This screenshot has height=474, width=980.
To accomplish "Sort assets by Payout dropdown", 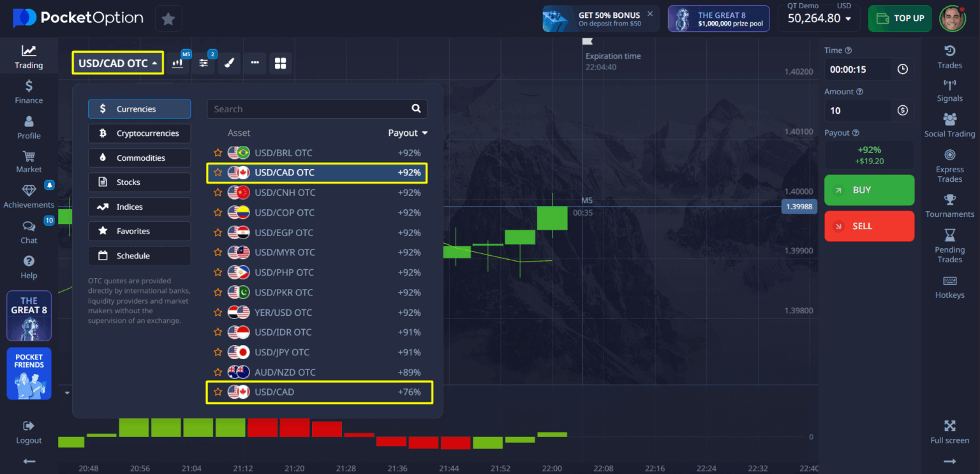I will (x=408, y=133).
